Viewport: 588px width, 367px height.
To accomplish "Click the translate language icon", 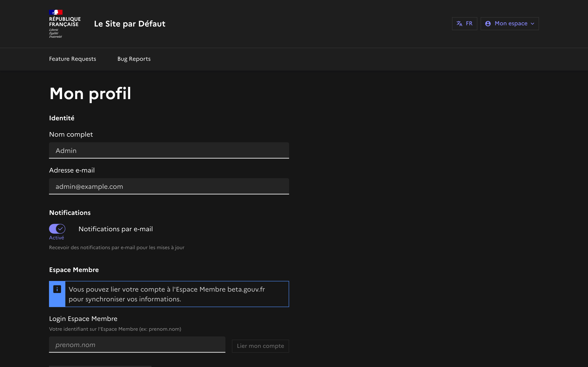I will pos(459,23).
